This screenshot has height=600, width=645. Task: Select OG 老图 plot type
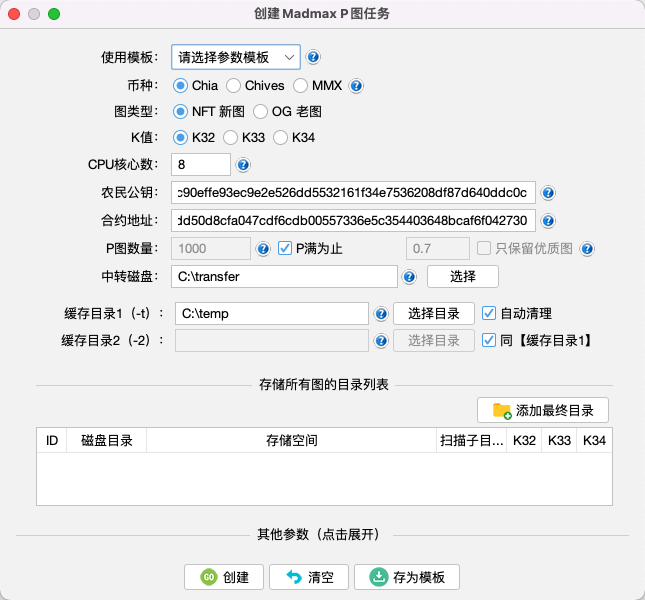coord(261,112)
